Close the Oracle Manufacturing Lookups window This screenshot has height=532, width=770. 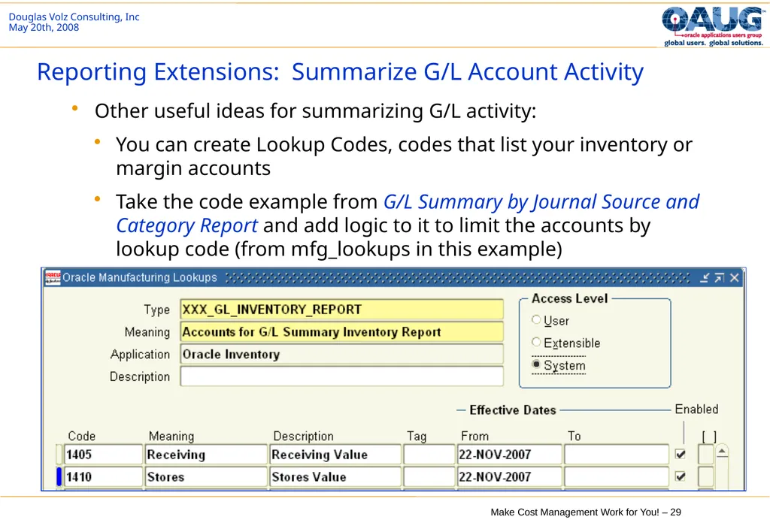click(x=735, y=278)
